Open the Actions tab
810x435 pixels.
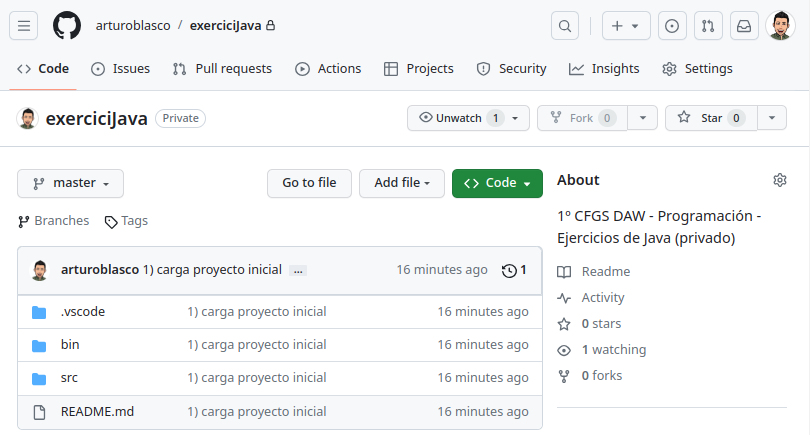click(x=328, y=69)
